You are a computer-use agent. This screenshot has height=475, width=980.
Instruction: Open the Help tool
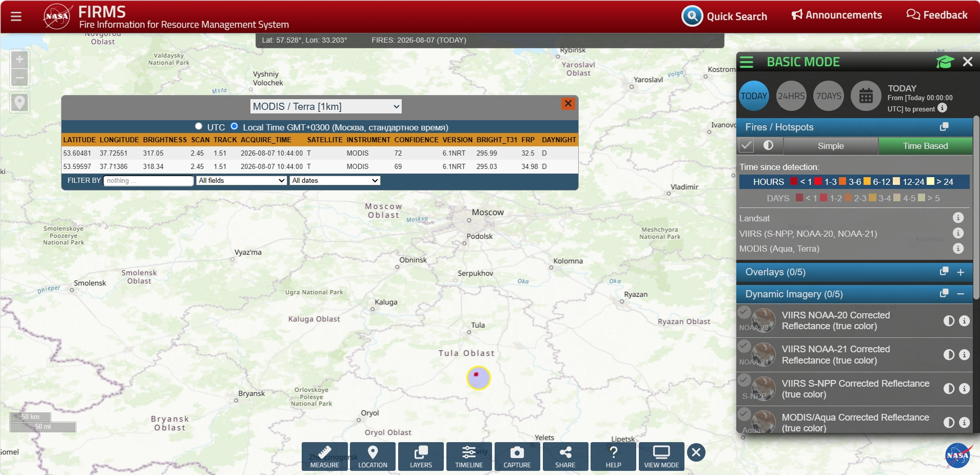[x=614, y=457]
